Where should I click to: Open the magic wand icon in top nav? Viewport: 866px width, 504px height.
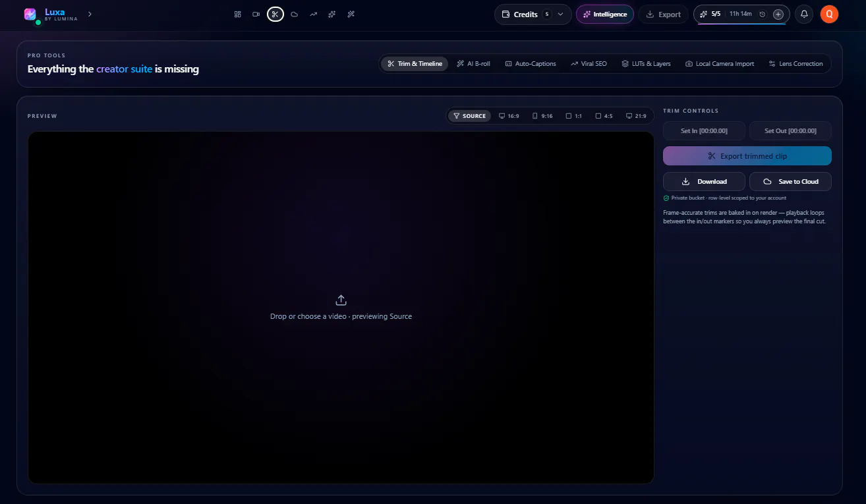(x=351, y=14)
